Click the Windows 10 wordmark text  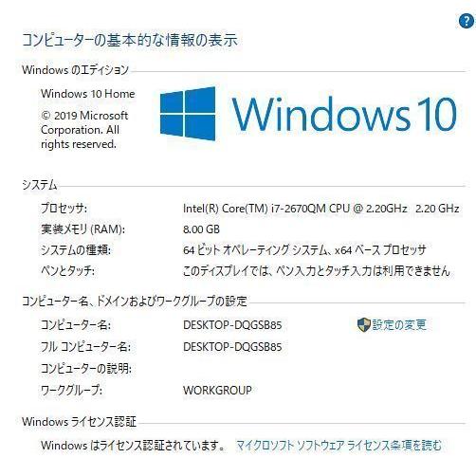point(344,114)
